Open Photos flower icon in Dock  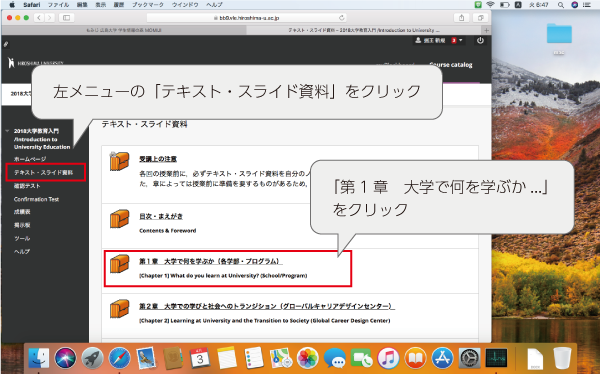coord(307,358)
